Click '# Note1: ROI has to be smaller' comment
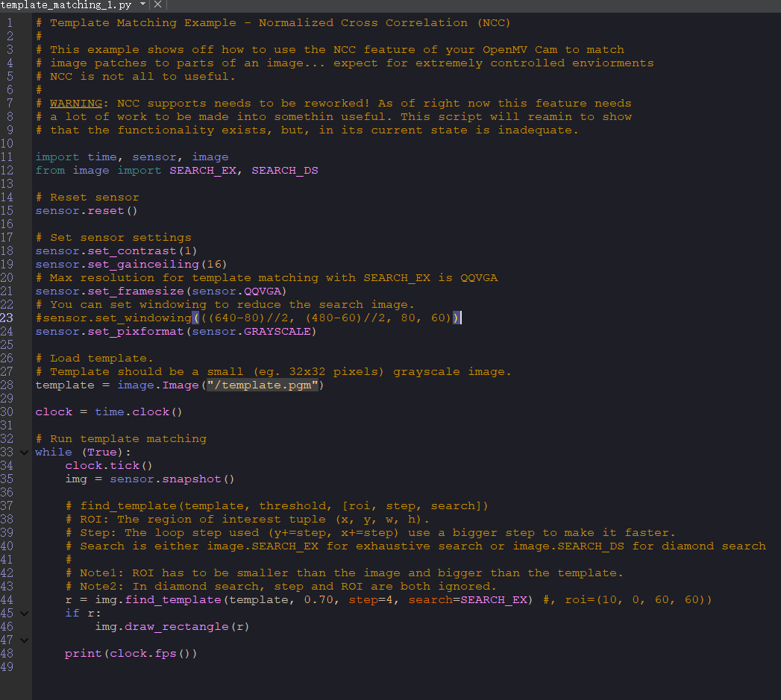The width and height of the screenshot is (781, 700). [344, 573]
